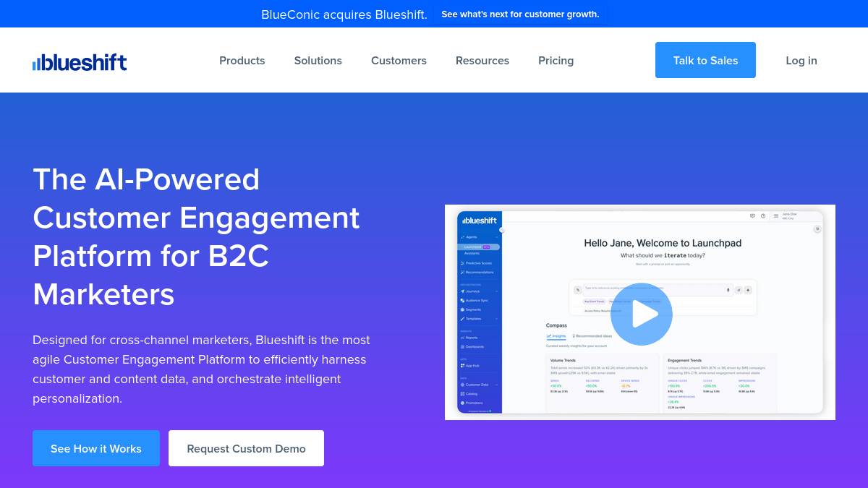
Task: Click the blueshift logo inside video preview
Action: 480,220
